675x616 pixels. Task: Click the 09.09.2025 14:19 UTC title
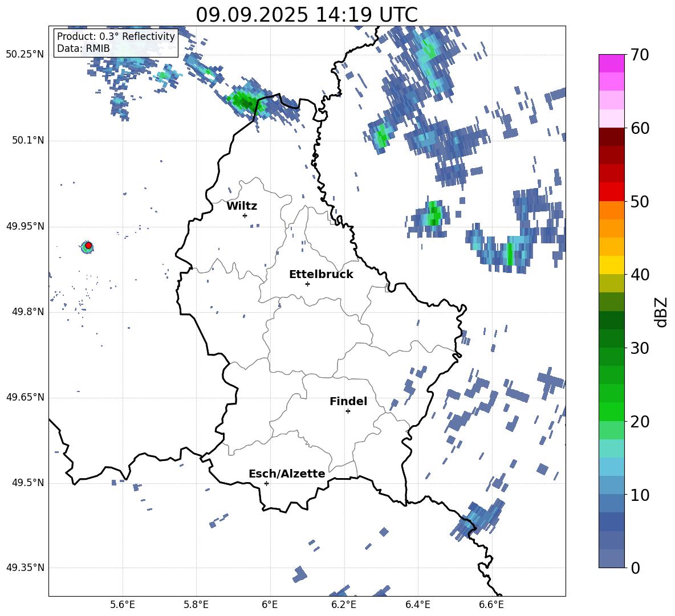[307, 14]
